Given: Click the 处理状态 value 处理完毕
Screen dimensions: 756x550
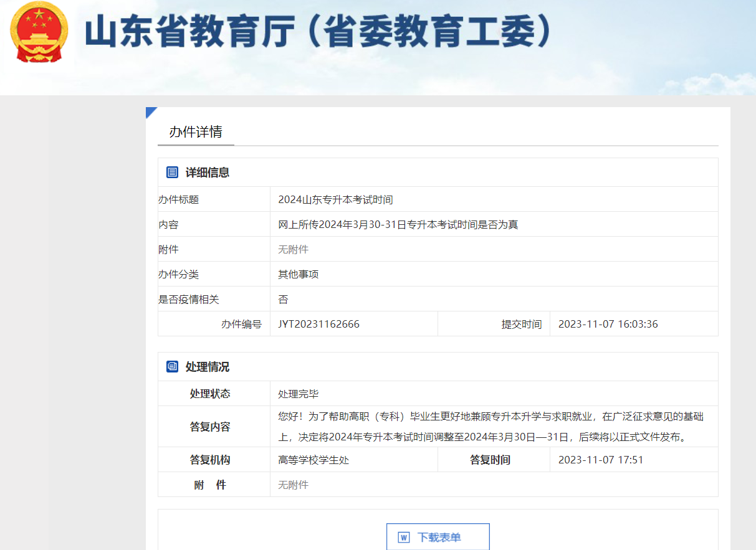Looking at the screenshot, I should 298,393.
